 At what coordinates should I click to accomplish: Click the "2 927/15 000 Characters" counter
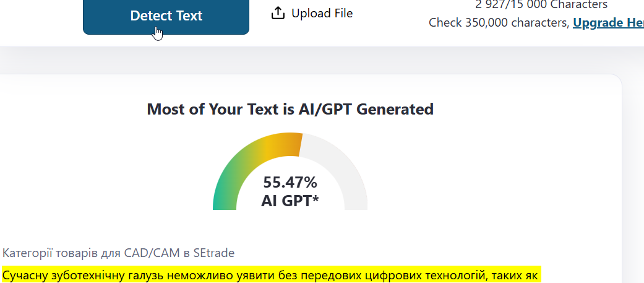click(541, 5)
